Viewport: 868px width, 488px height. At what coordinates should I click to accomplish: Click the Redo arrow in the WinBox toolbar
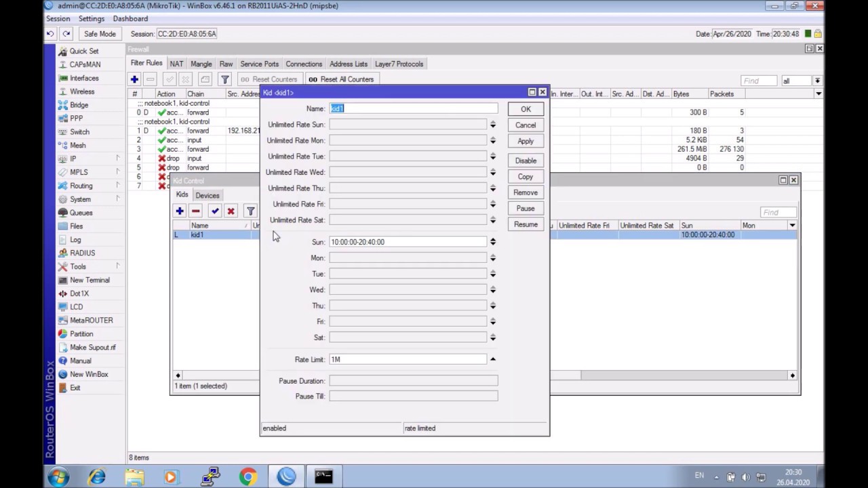click(66, 34)
